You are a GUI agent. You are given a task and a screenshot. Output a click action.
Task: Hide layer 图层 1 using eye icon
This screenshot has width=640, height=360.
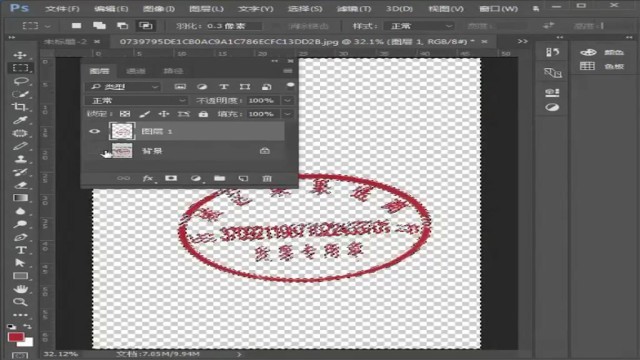[94, 131]
